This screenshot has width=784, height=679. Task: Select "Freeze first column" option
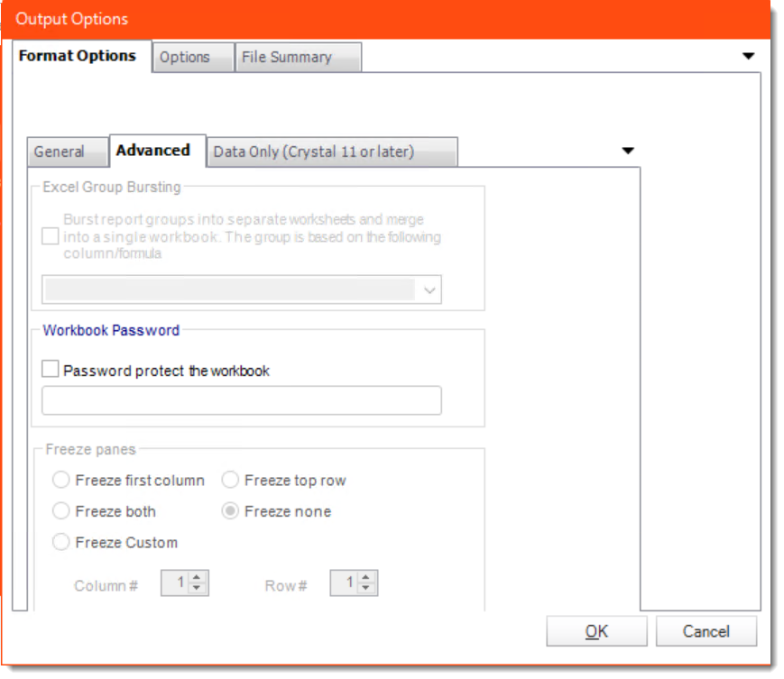pos(60,481)
